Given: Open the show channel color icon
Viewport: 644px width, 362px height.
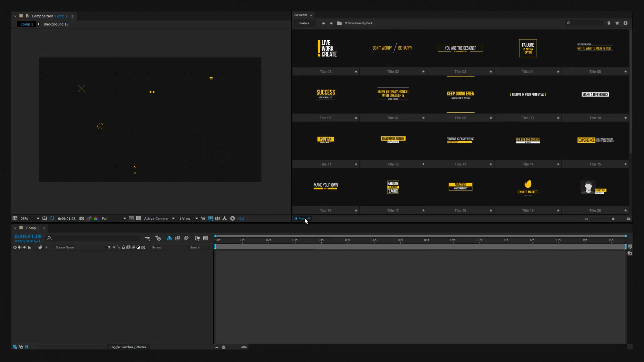Looking at the screenshot, I should coord(96,219).
